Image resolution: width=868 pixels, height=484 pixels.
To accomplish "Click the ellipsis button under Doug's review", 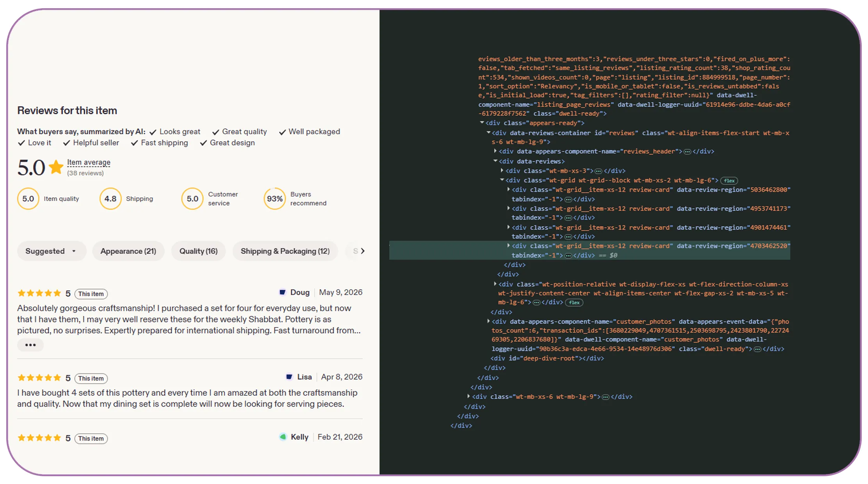I will pos(30,345).
